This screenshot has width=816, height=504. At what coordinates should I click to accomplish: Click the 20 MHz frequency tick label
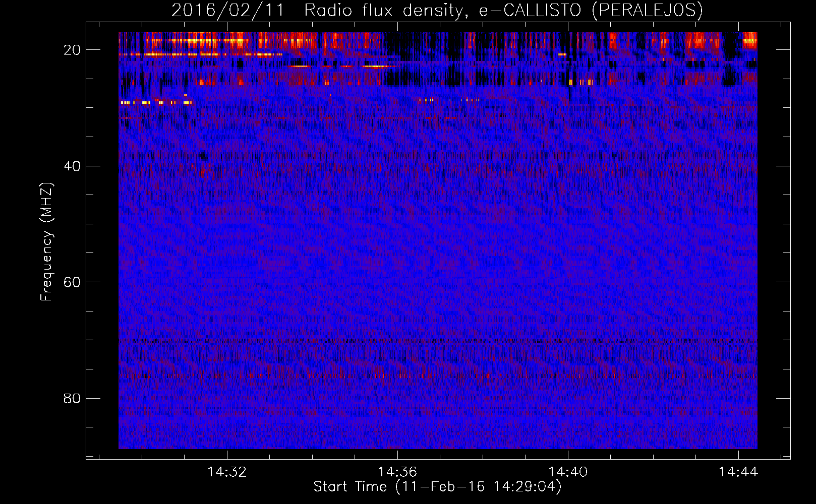(x=72, y=50)
